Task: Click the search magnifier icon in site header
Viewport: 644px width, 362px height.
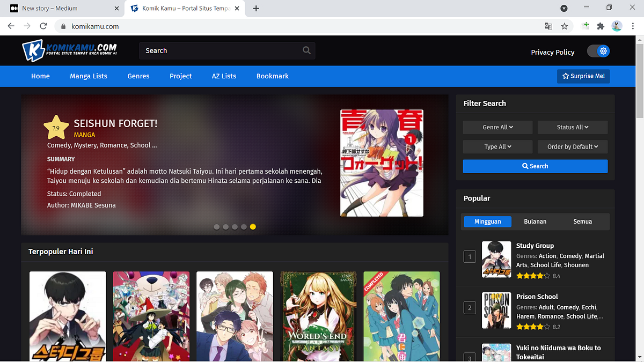Action: (306, 50)
